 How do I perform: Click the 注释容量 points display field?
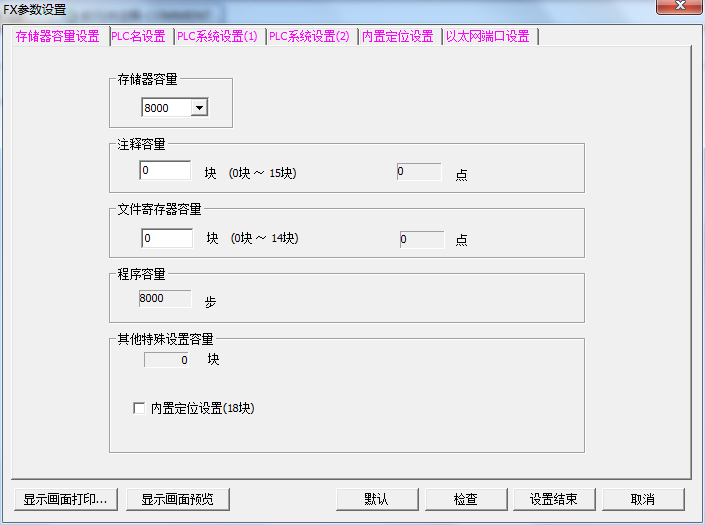click(x=419, y=172)
